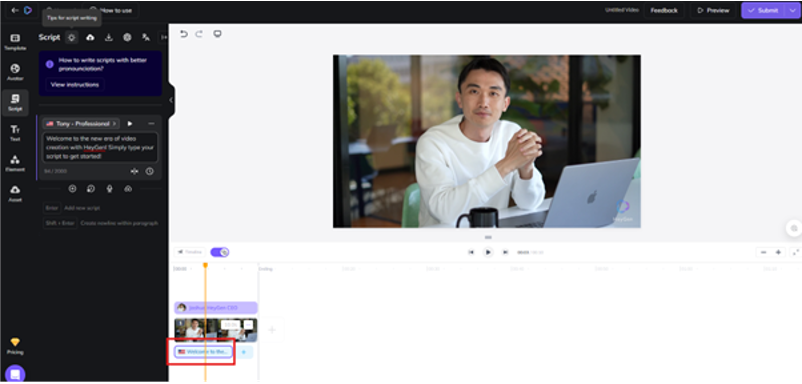Submit the video
The image size is (802, 384).
tap(763, 10)
